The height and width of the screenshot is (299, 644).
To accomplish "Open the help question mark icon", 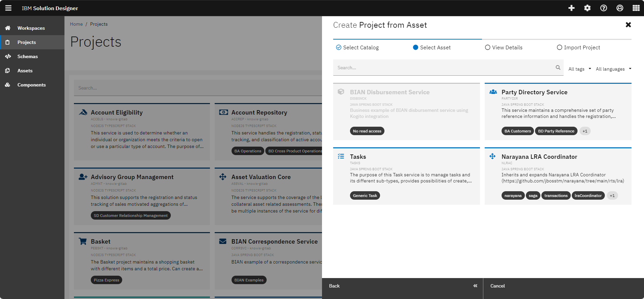I will click(604, 8).
